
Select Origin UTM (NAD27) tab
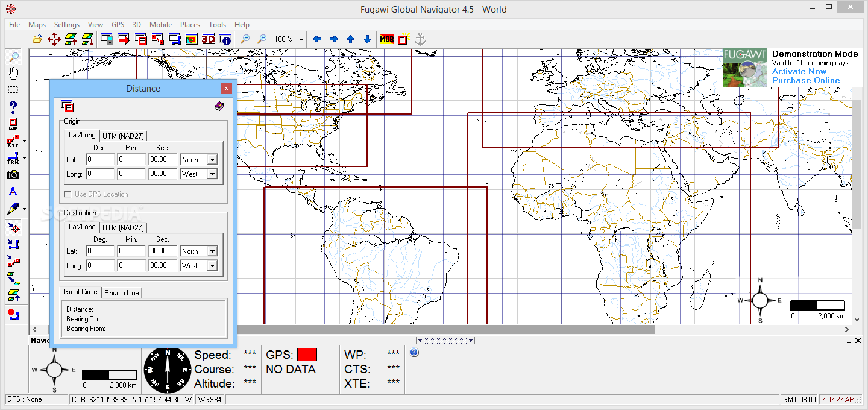pos(123,136)
